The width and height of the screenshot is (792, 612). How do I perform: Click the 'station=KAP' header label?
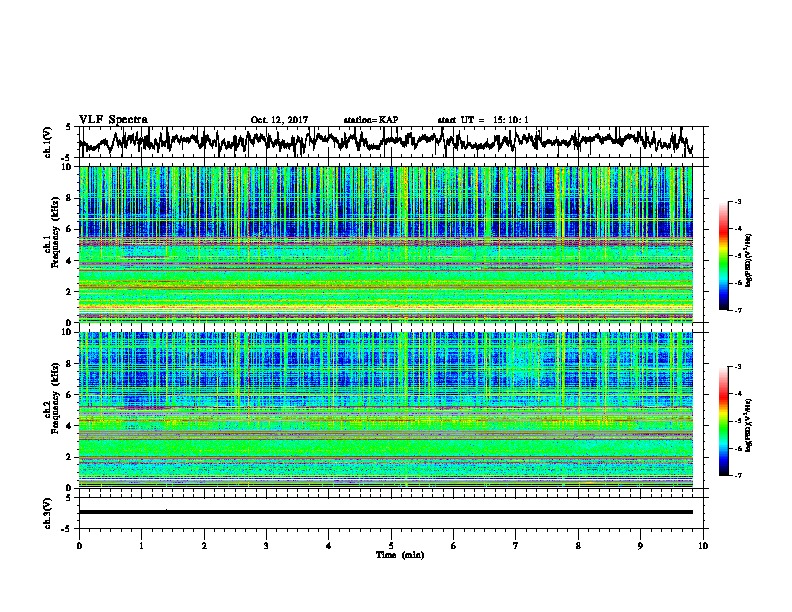(x=371, y=120)
